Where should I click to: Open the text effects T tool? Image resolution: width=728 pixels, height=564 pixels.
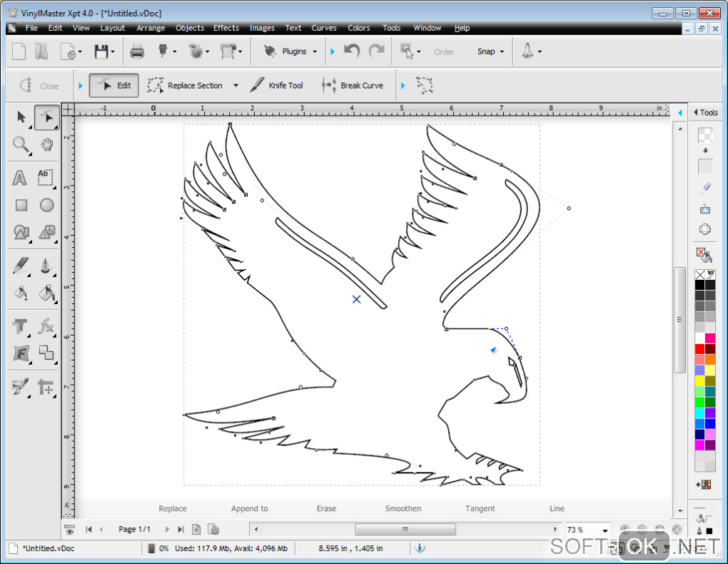[x=21, y=326]
